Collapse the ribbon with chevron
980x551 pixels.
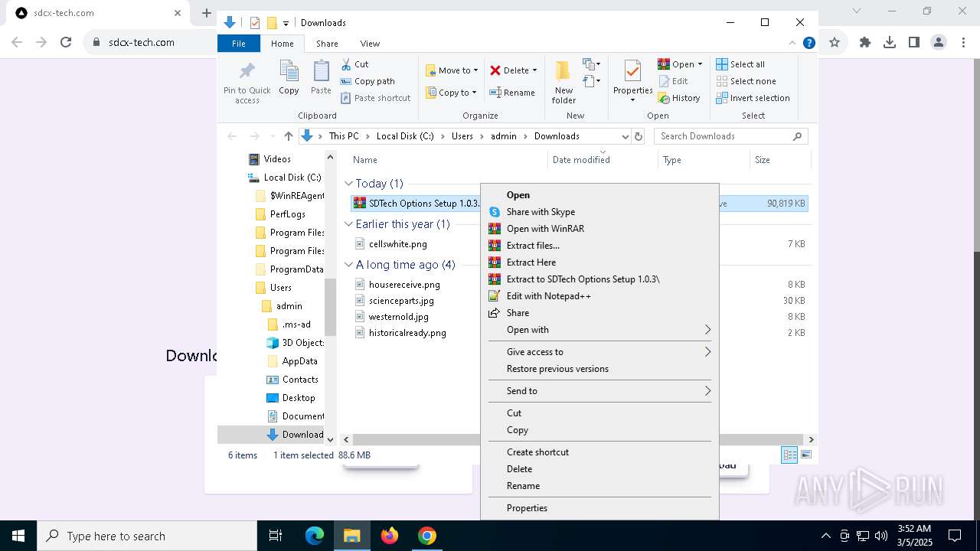tap(793, 44)
